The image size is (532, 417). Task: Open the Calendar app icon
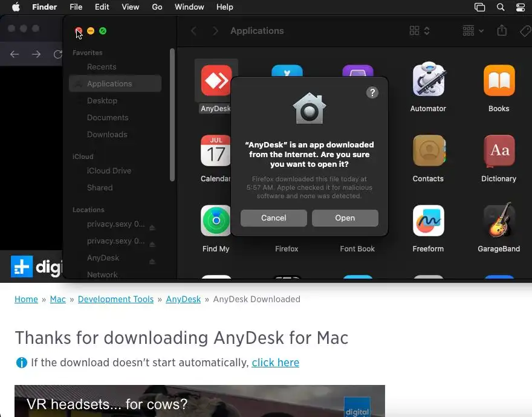[215, 150]
